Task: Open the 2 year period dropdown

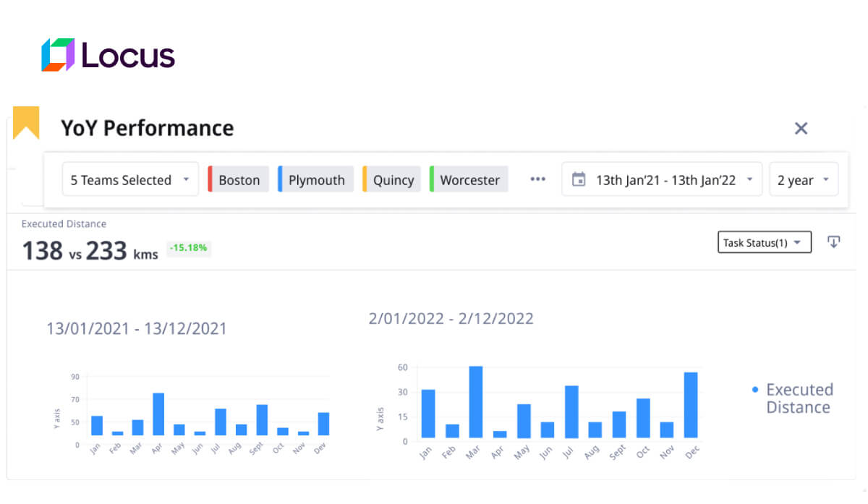Action: point(804,180)
